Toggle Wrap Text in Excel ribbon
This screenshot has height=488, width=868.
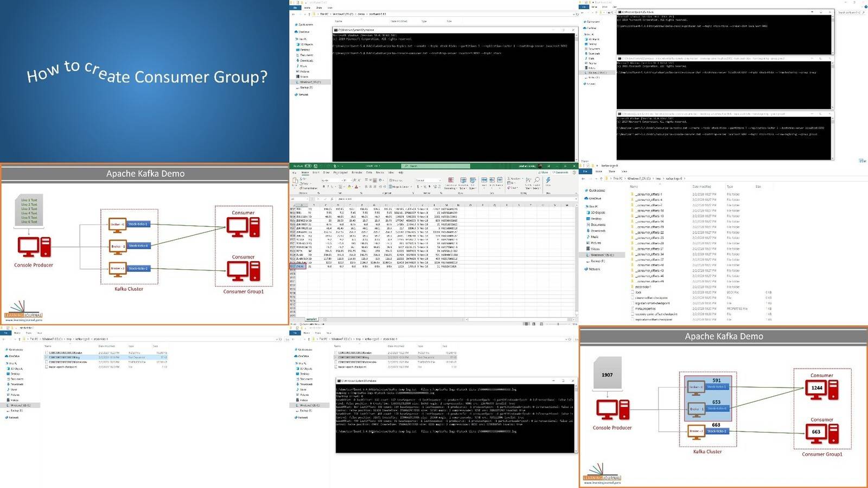coord(395,180)
